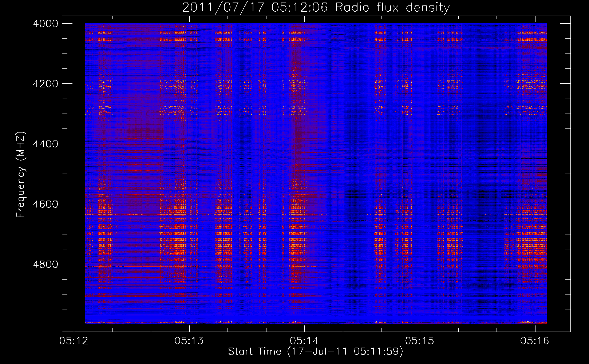Click the 4400 frequency axis label
589x364 pixels.
point(46,144)
